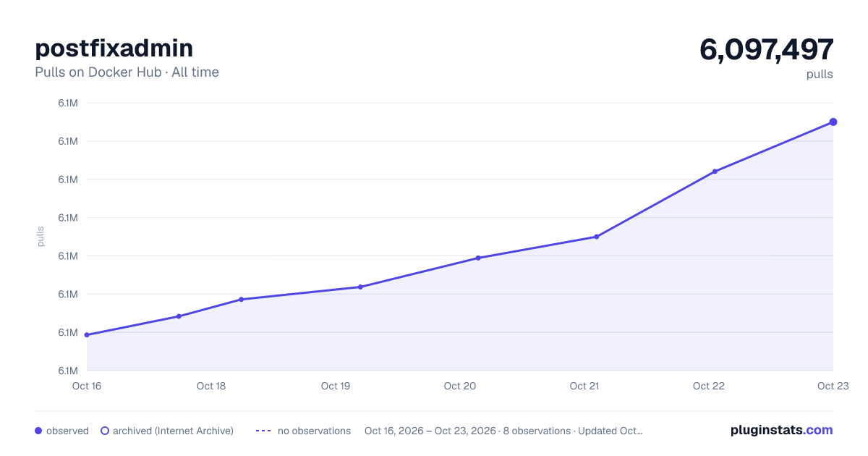Click the Oct 23 x-axis label
Screen dimensions: 868x456
coord(833,386)
